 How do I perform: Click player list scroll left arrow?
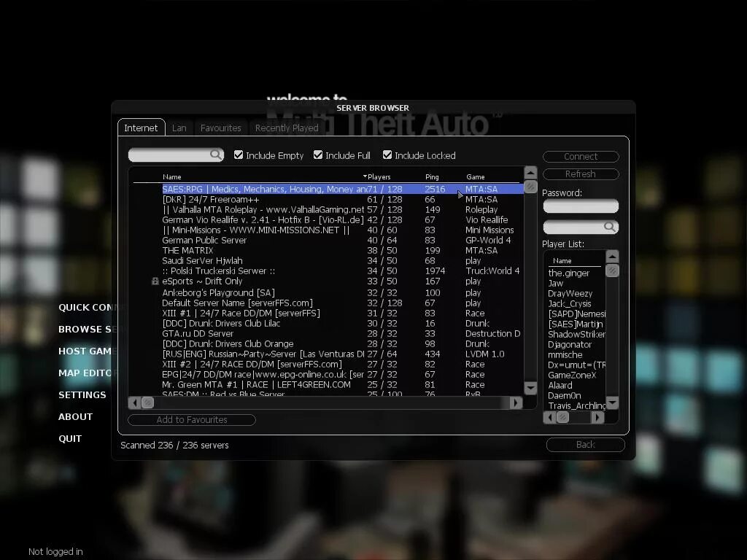click(x=549, y=418)
